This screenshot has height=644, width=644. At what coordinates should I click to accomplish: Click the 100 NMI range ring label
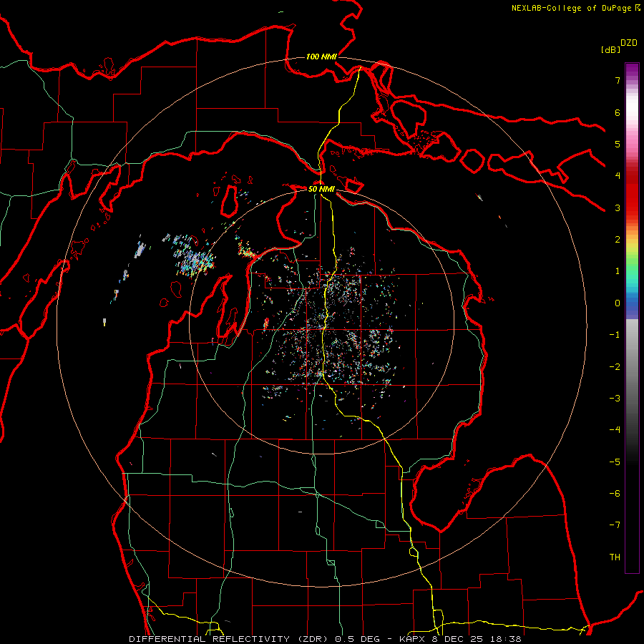[321, 57]
